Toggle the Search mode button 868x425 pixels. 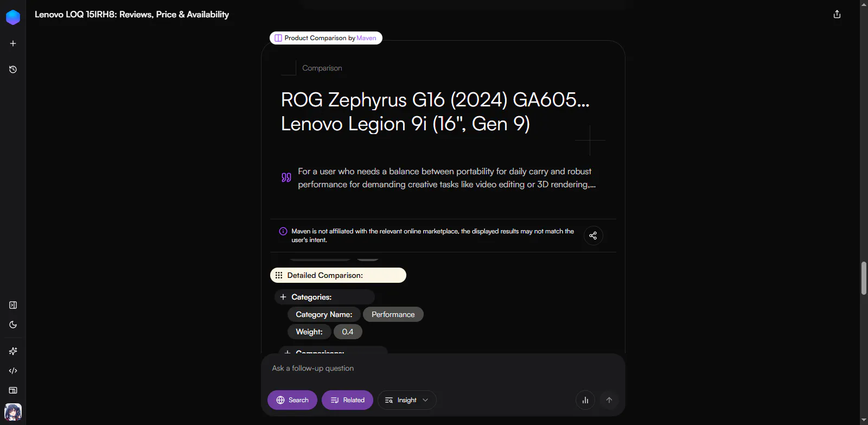[x=292, y=400]
